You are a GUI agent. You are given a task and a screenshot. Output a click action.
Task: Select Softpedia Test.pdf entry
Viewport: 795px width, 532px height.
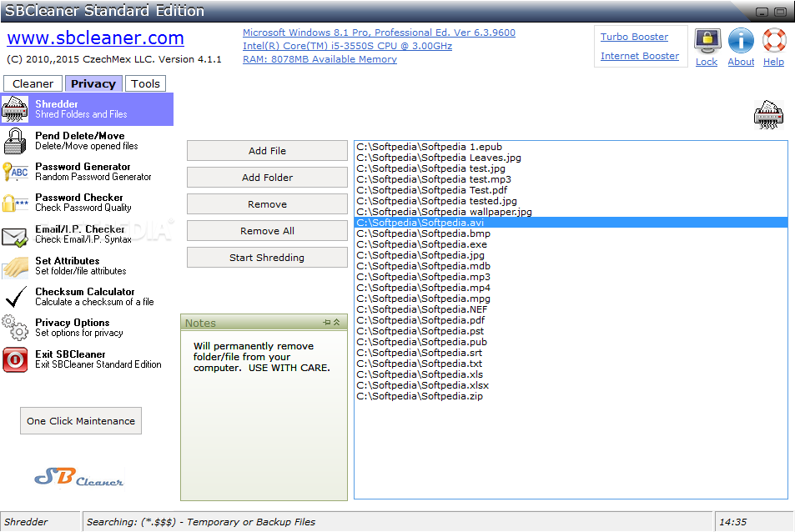(x=571, y=190)
